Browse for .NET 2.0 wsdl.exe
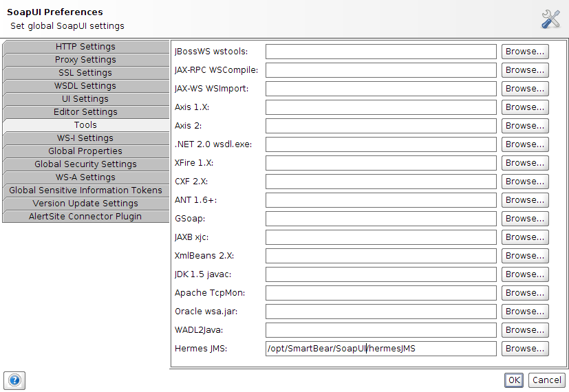Screen dimensions: 569x392 pos(525,144)
